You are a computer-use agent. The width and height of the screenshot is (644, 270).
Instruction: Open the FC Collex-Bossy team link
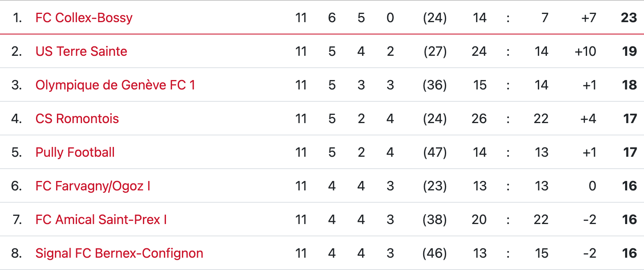(x=84, y=18)
